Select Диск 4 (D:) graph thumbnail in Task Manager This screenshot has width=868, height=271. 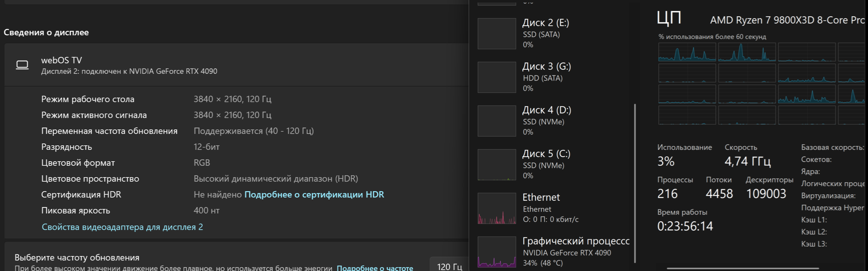pos(497,121)
